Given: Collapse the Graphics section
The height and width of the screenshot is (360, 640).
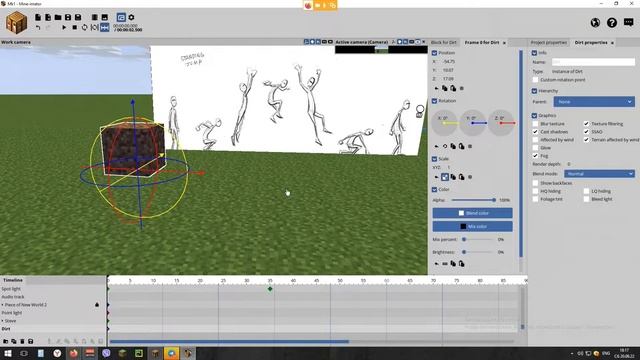Looking at the screenshot, I should [x=534, y=116].
